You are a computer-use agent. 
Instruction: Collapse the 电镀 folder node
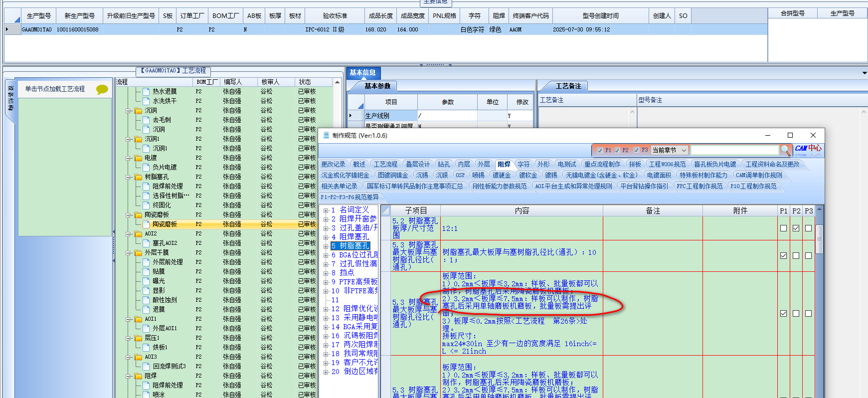pos(129,158)
